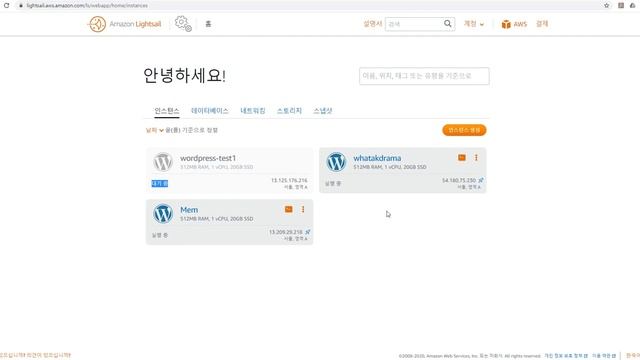Click the magnifier search icon
640x360 pixels.
pyautogui.click(x=448, y=24)
